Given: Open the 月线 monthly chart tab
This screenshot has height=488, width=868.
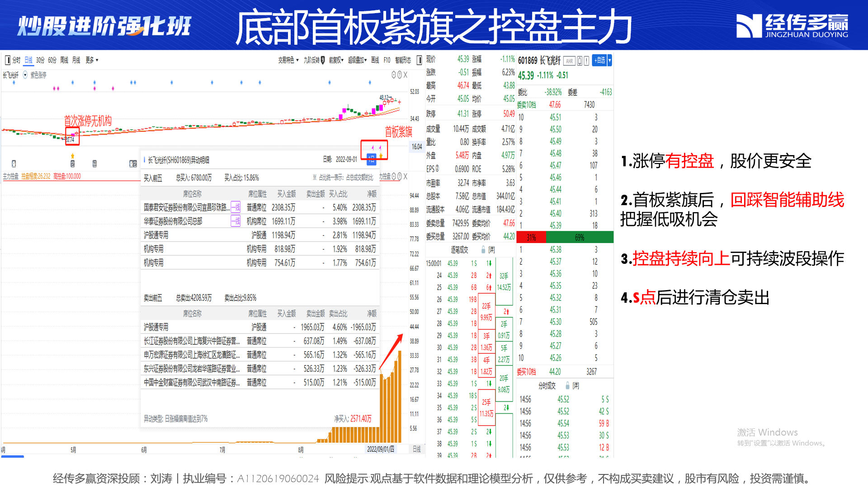Looking at the screenshot, I should (76, 60).
